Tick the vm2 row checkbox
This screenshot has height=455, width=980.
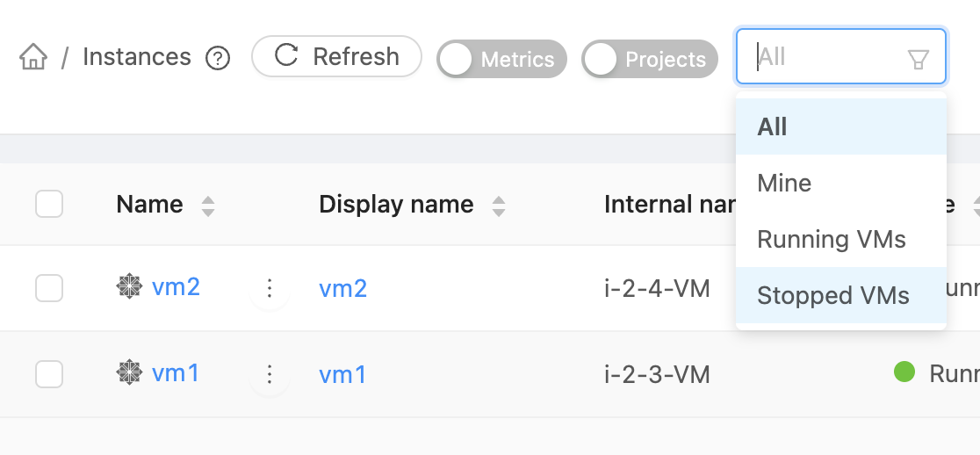point(49,288)
